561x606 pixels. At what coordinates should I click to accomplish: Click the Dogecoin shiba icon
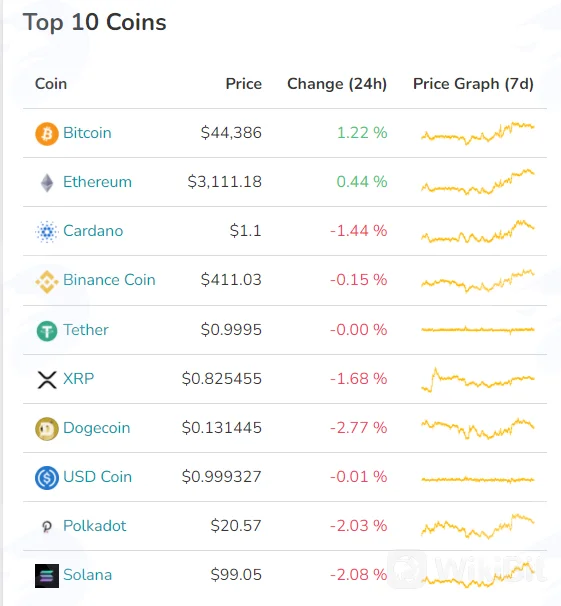[x=47, y=429]
